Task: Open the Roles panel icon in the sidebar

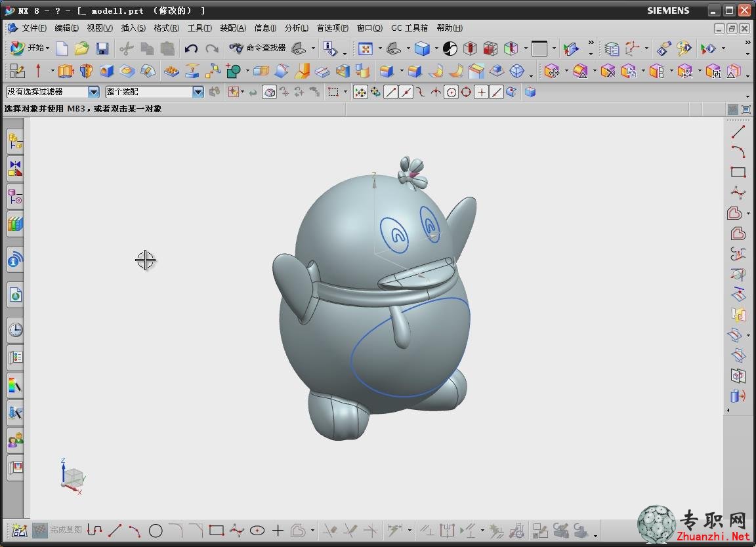Action: [16, 440]
